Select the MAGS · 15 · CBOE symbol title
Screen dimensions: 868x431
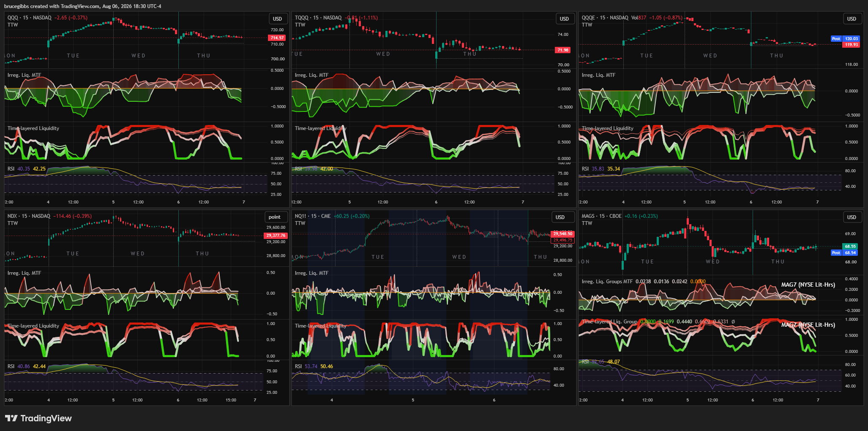[602, 216]
